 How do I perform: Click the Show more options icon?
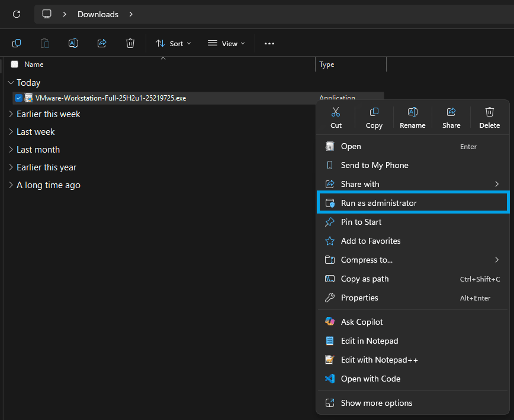coord(330,403)
